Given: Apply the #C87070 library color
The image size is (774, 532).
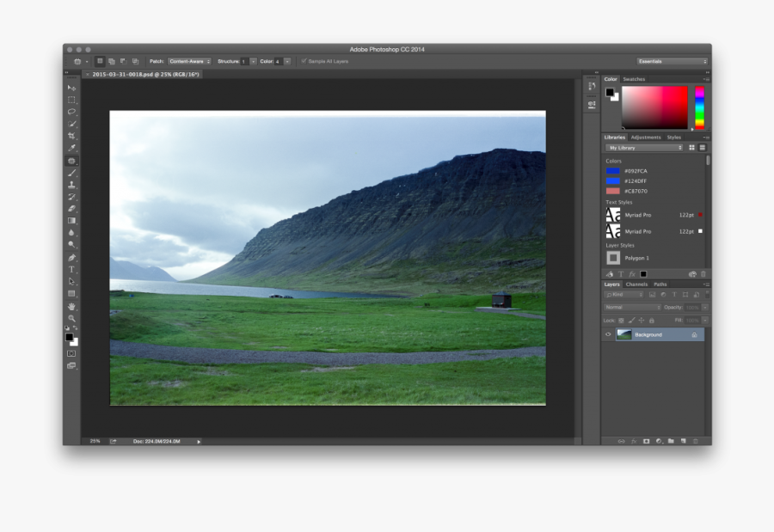Looking at the screenshot, I should (612, 191).
